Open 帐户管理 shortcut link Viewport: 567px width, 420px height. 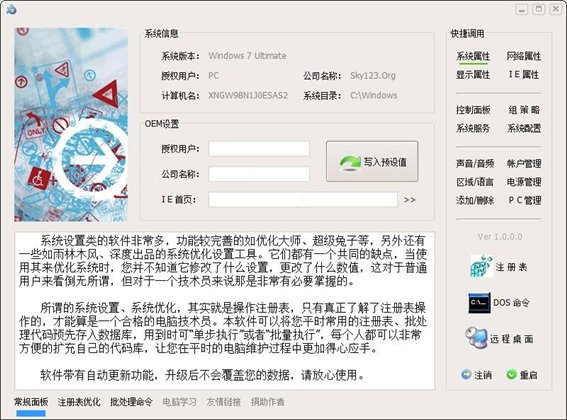[524, 164]
